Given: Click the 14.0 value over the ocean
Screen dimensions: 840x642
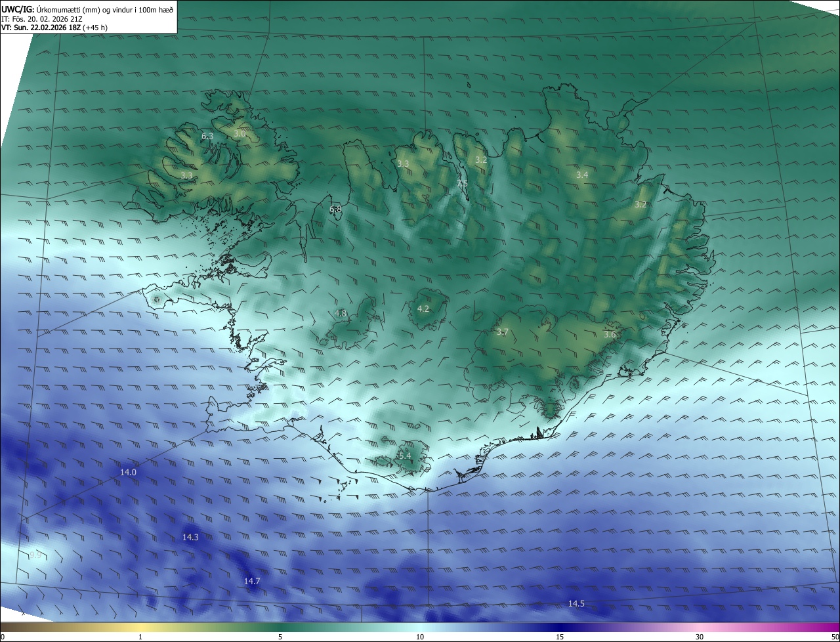Looking at the screenshot, I should click(x=128, y=472).
